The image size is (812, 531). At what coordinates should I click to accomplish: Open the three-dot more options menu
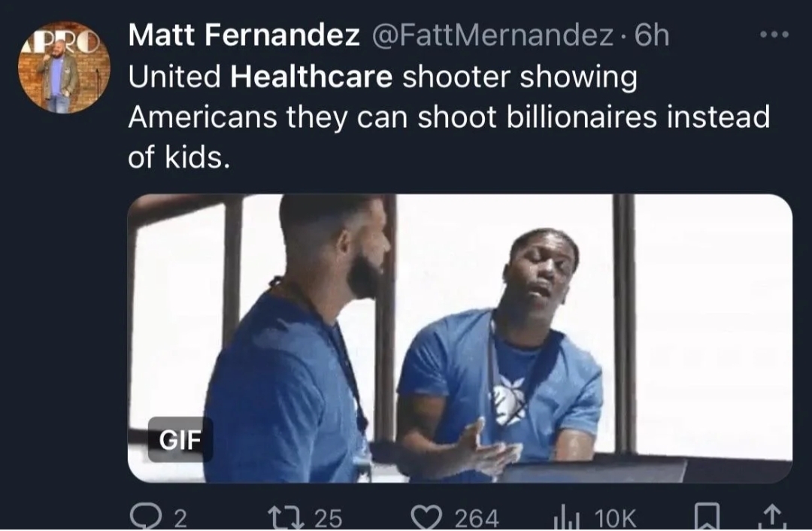(773, 35)
